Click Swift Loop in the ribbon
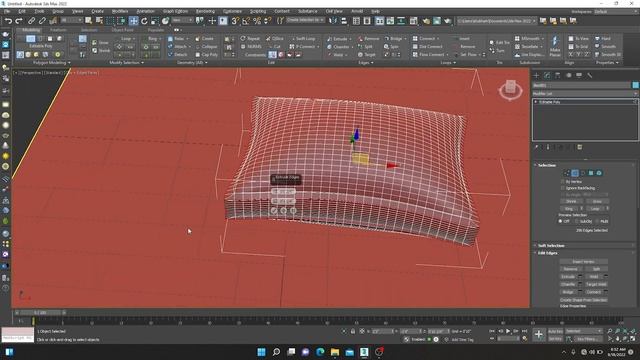 [x=303, y=39]
